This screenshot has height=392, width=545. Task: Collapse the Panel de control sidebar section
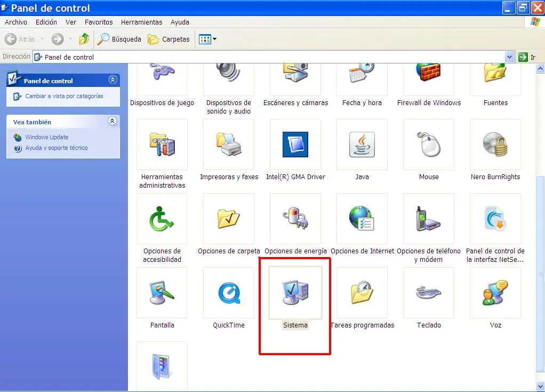coord(113,80)
